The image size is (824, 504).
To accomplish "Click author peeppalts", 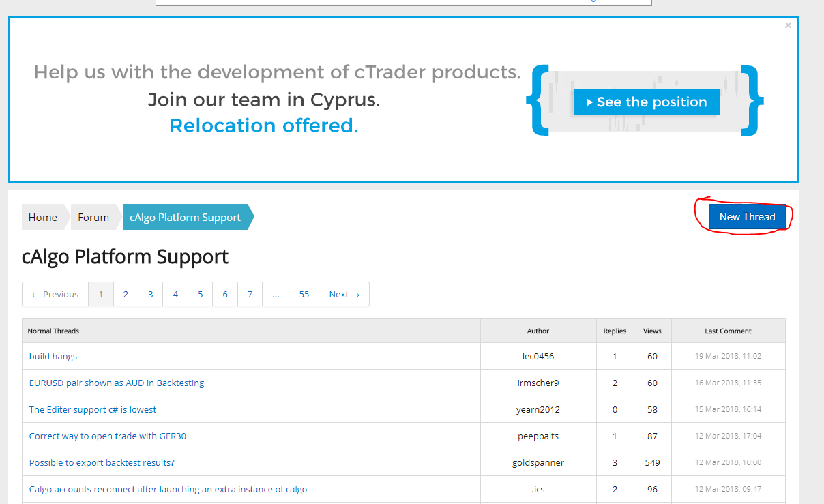I will tap(538, 436).
